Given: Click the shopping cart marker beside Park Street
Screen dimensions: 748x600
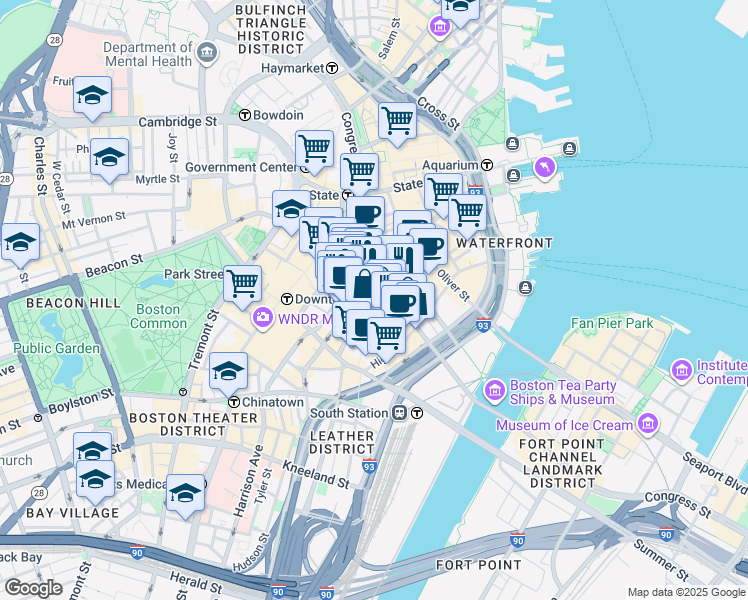Looking at the screenshot, I should pyautogui.click(x=242, y=284).
